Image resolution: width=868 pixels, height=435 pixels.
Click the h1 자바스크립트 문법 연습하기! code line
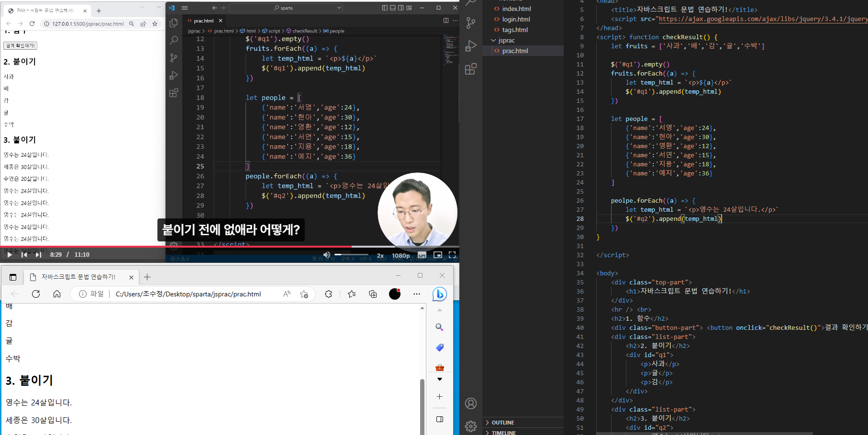688,291
